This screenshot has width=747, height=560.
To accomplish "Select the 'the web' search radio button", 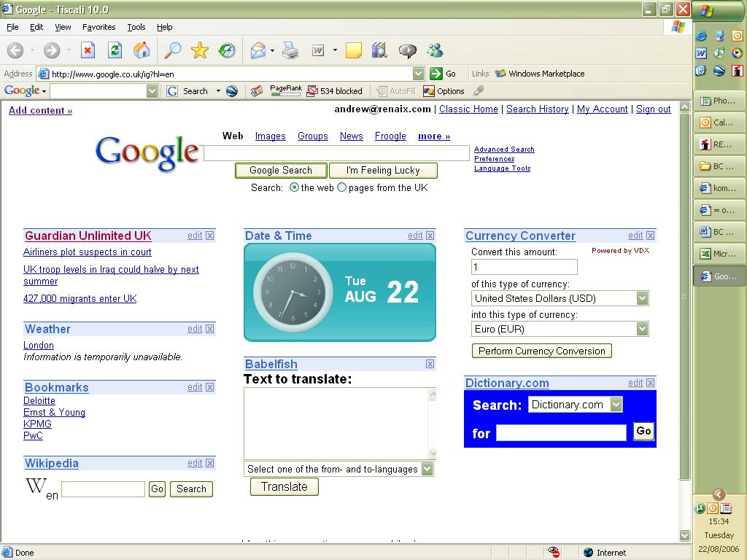I will click(294, 187).
